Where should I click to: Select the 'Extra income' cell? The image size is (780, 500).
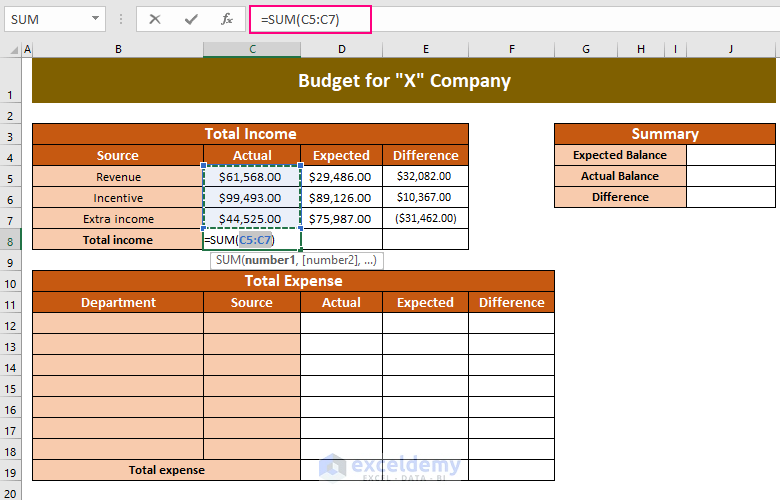(x=118, y=218)
